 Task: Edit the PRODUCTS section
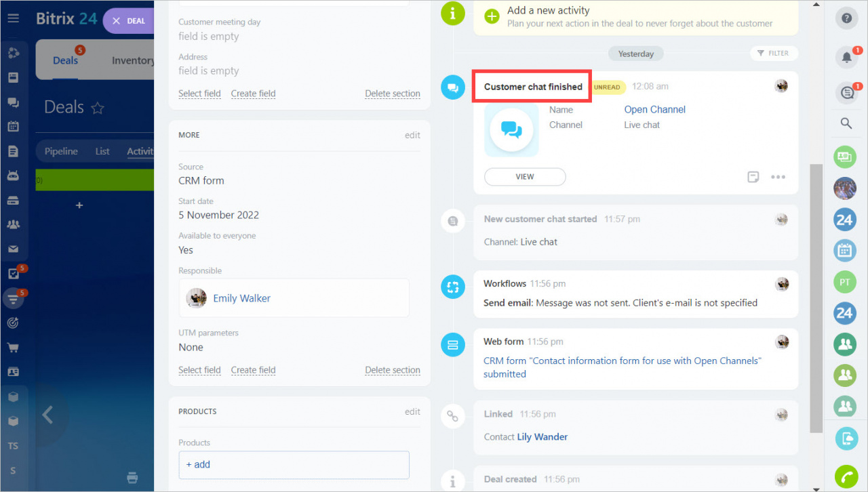tap(412, 411)
